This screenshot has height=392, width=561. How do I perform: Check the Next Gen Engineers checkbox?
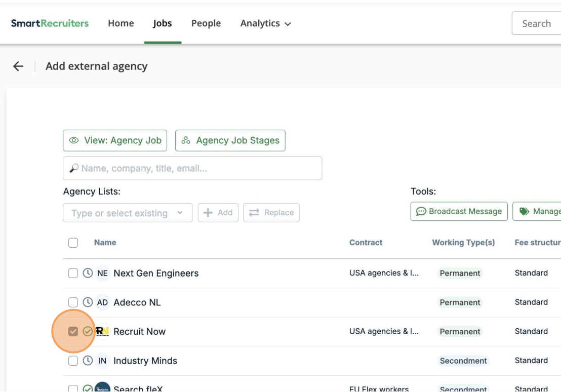tap(73, 273)
